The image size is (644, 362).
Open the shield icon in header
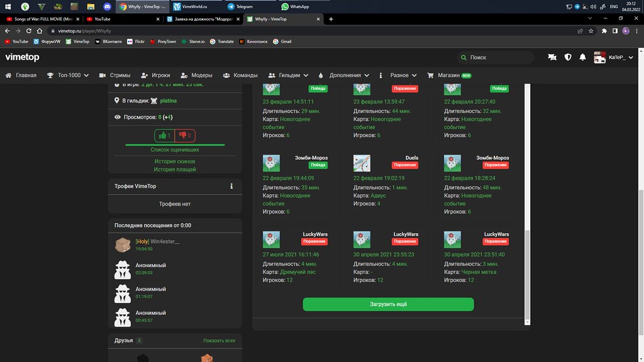[567, 57]
